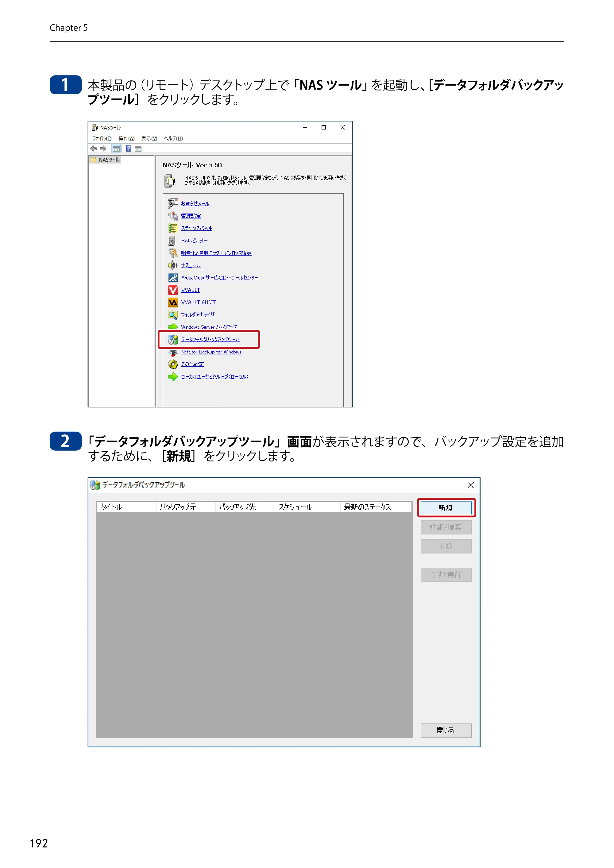Close the データフォルダバックアップツール dialog
Viewport: 614px width, 868px height.
click(471, 485)
